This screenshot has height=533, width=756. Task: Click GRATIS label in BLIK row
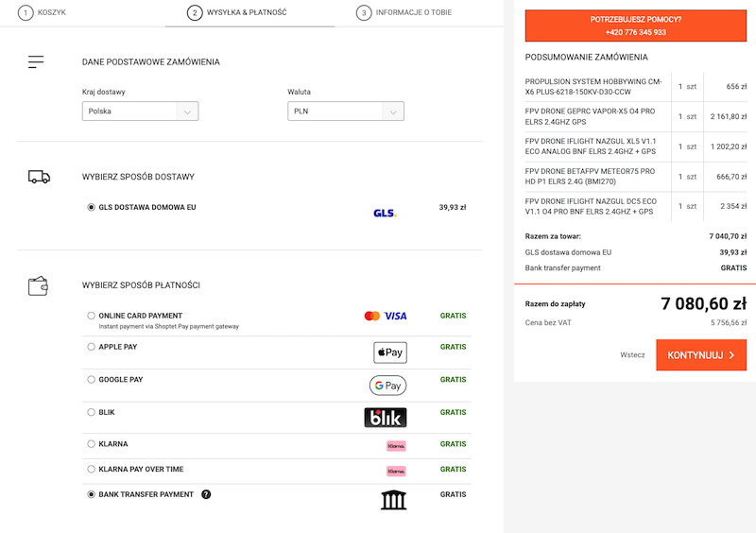(x=453, y=412)
